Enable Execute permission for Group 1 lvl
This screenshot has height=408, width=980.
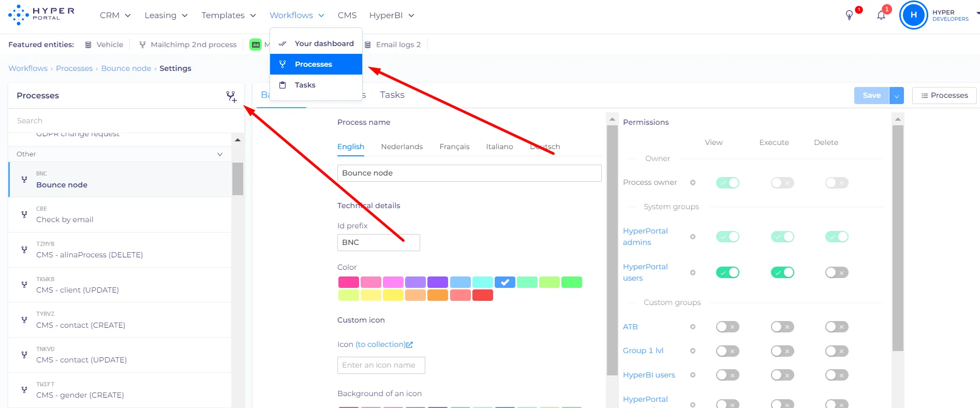point(782,351)
